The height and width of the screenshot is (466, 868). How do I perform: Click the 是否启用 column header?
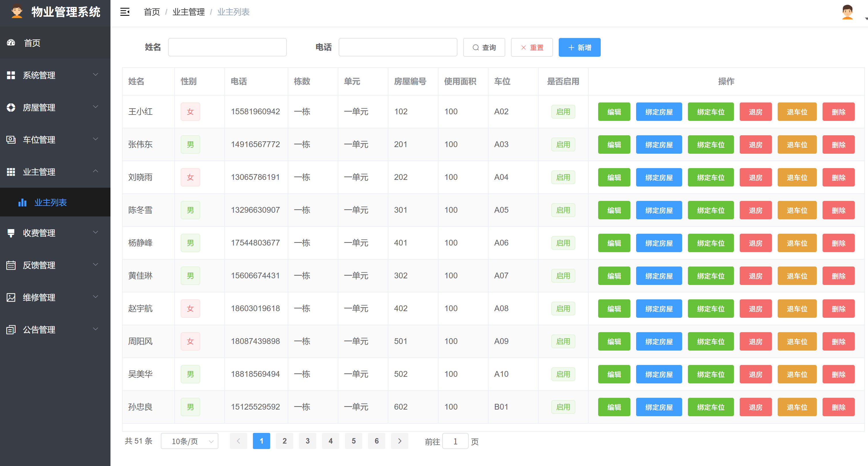pos(563,81)
